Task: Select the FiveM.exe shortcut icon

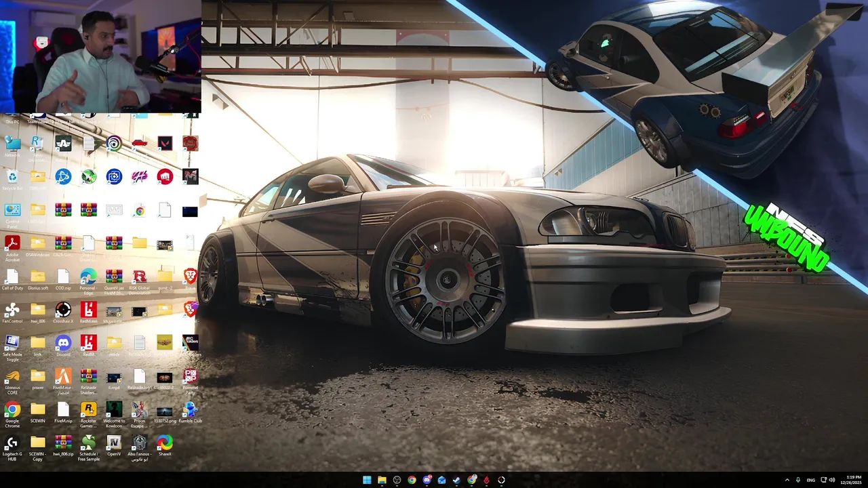Action: coord(63,381)
